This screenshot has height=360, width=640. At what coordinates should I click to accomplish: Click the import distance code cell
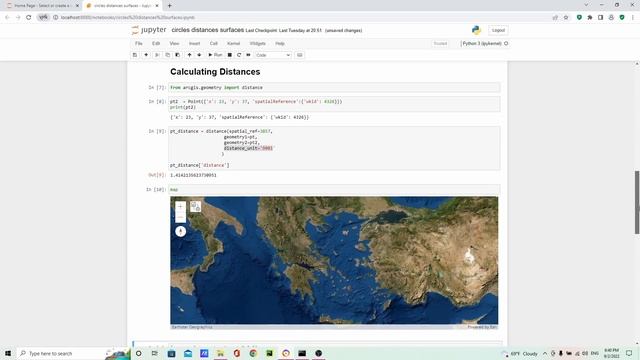pyautogui.click(x=334, y=87)
